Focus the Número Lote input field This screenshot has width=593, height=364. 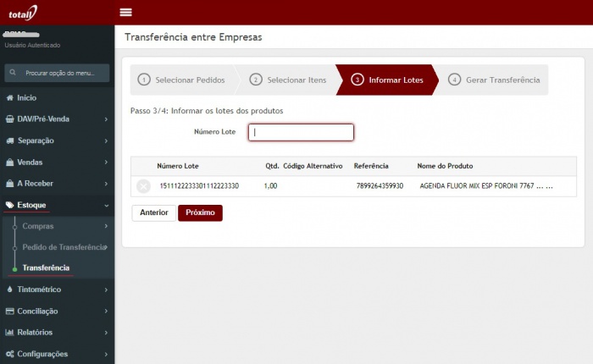[301, 132]
